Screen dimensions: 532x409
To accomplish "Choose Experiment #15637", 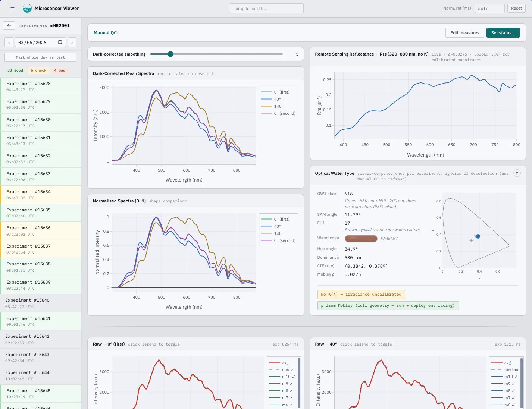I will click(x=41, y=249).
